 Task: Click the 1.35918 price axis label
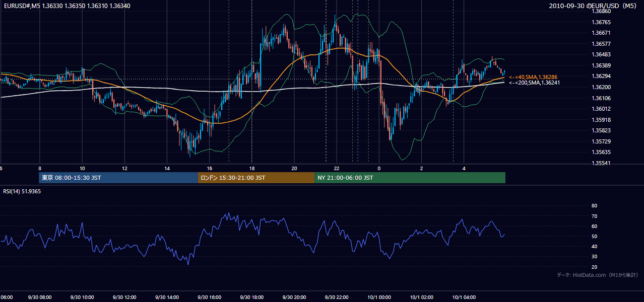601,120
